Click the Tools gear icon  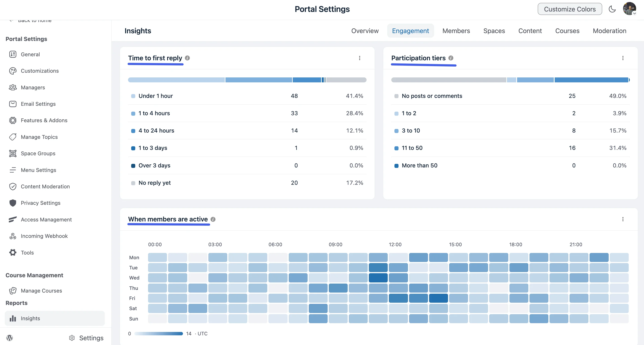13,253
